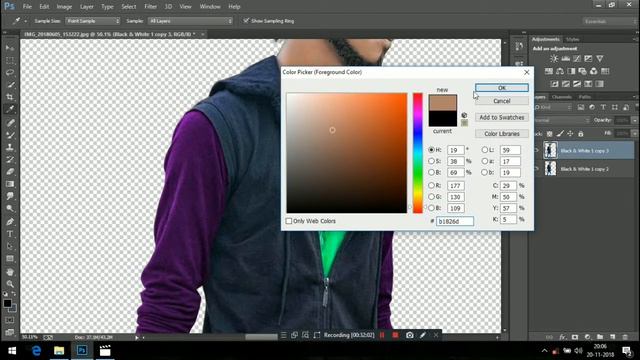Add a Color Balance adjustment
The width and height of the screenshot is (640, 360).
(560, 71)
